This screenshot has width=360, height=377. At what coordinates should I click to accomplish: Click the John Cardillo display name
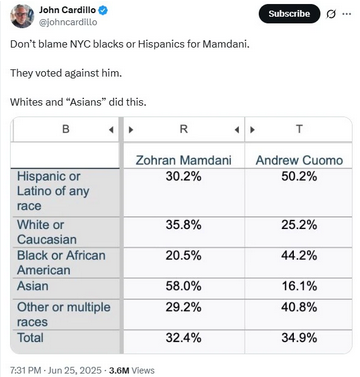click(x=67, y=10)
